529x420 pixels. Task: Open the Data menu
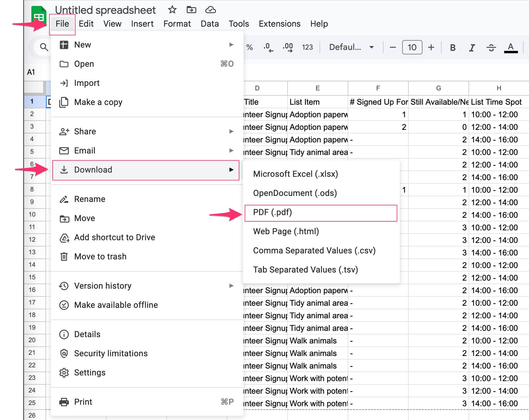click(210, 24)
